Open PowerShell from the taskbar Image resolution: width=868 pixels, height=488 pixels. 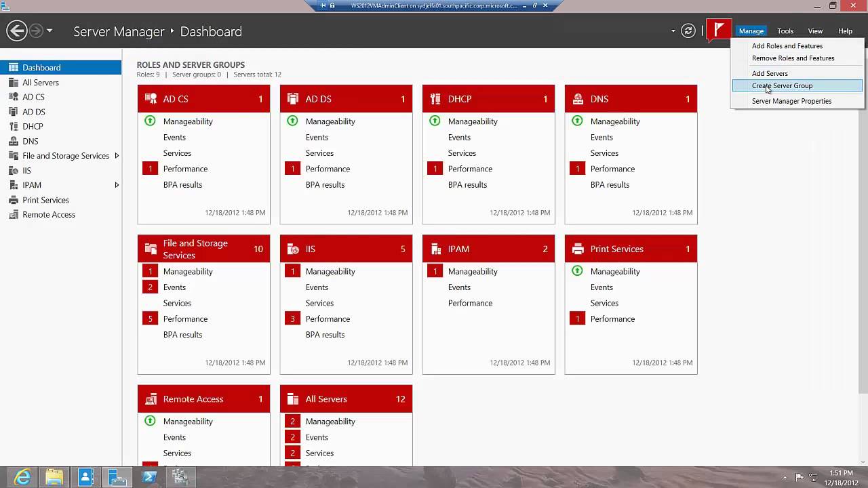[149, 477]
